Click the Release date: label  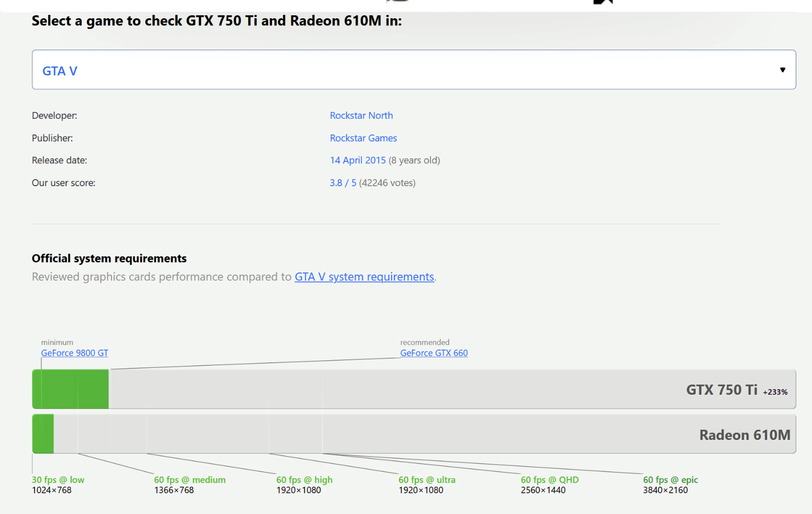click(59, 160)
